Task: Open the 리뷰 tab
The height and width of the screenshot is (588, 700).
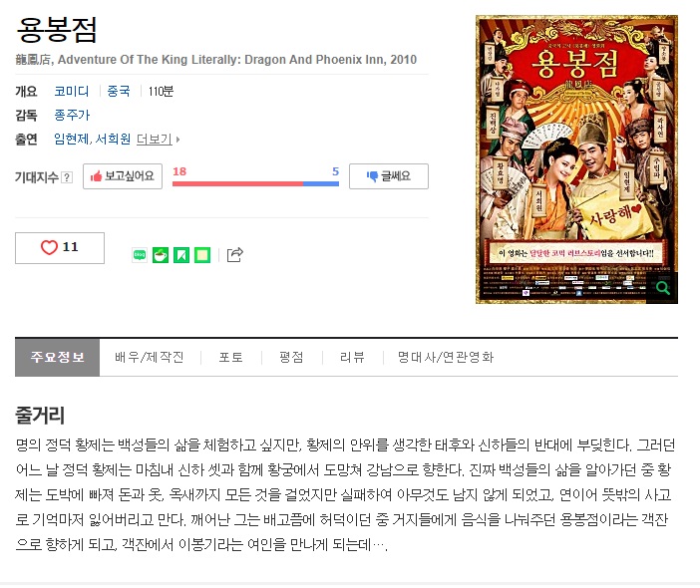Action: click(352, 358)
